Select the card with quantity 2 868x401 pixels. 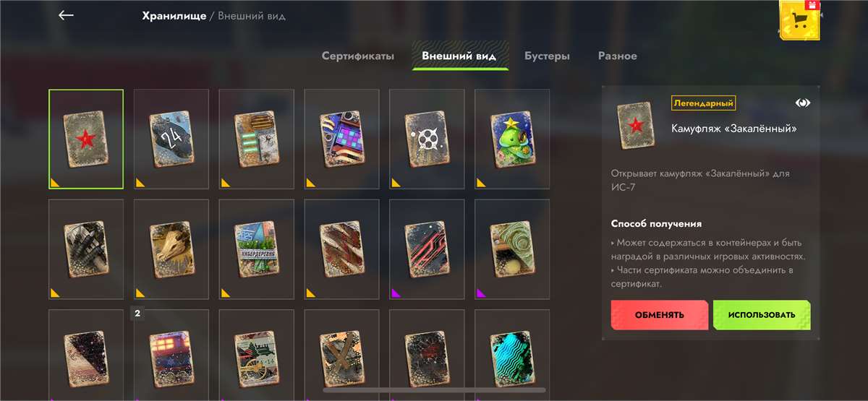point(171,355)
